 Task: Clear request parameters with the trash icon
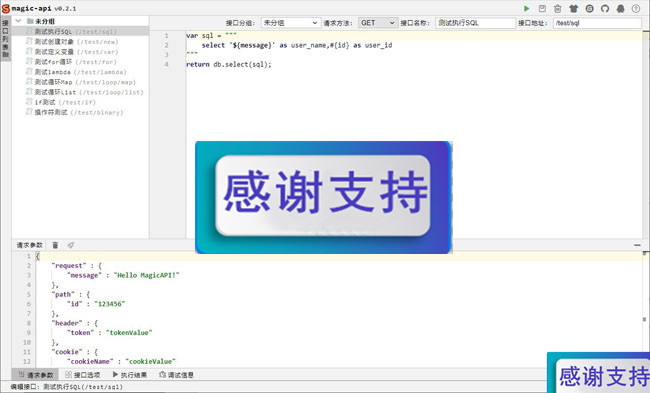click(x=55, y=245)
